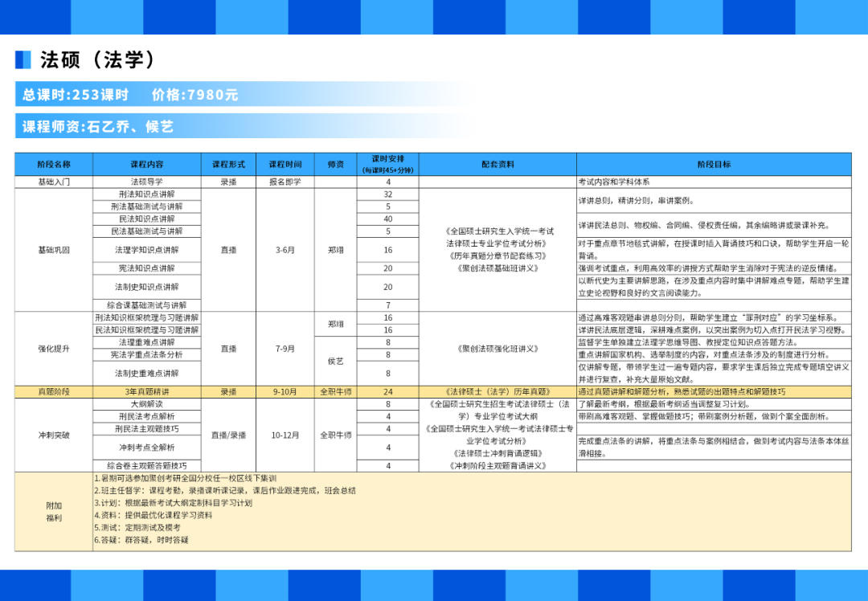The width and height of the screenshot is (868, 601).
Task: Click the 10-12月 time cell
Action: pos(285,435)
